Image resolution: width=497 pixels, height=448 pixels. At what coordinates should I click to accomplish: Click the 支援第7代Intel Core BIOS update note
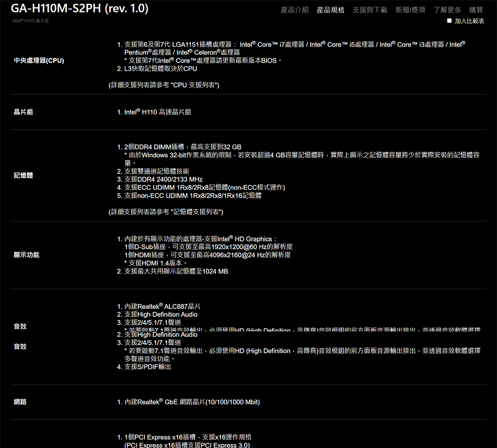[203, 61]
